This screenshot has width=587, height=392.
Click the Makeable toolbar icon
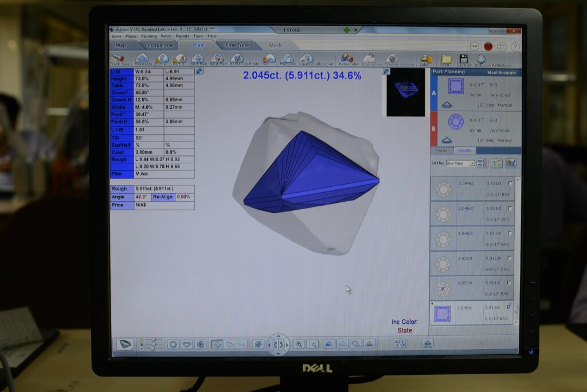click(142, 59)
